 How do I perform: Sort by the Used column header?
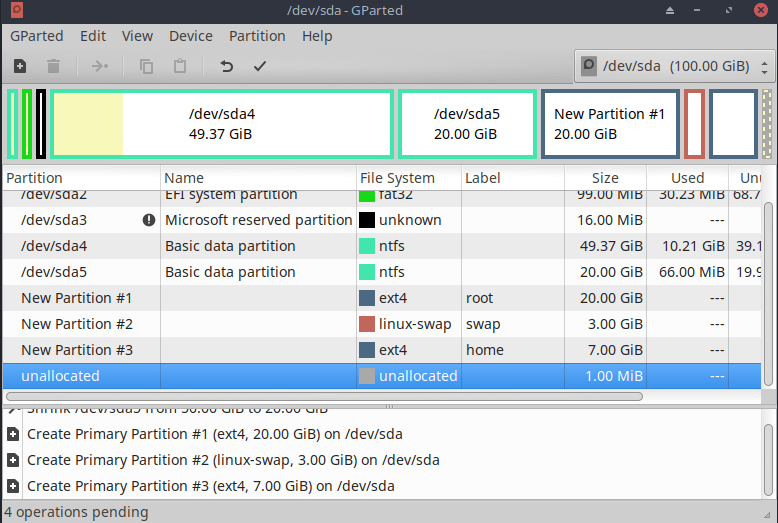click(x=687, y=178)
